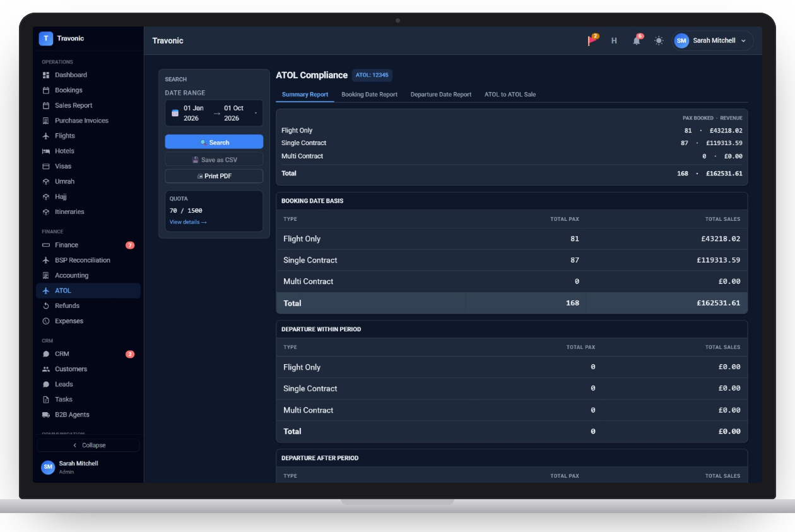Open the Visas card icon
795x532 pixels.
pyautogui.click(x=46, y=166)
